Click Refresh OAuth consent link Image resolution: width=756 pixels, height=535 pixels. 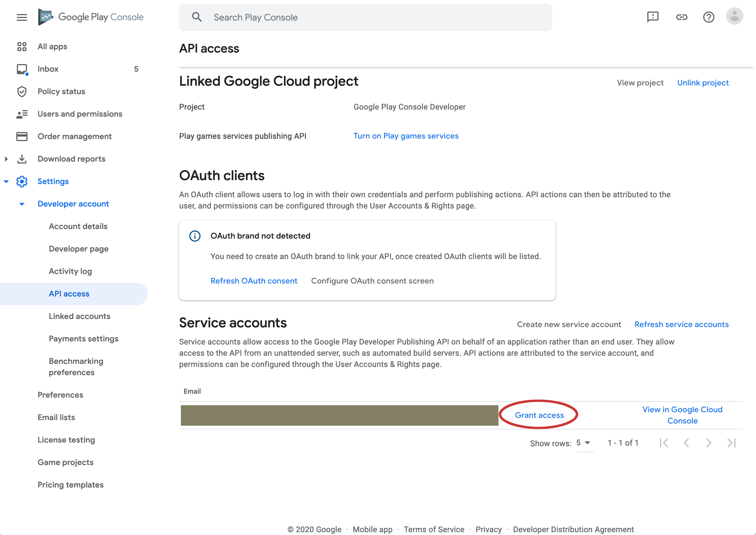coord(254,281)
